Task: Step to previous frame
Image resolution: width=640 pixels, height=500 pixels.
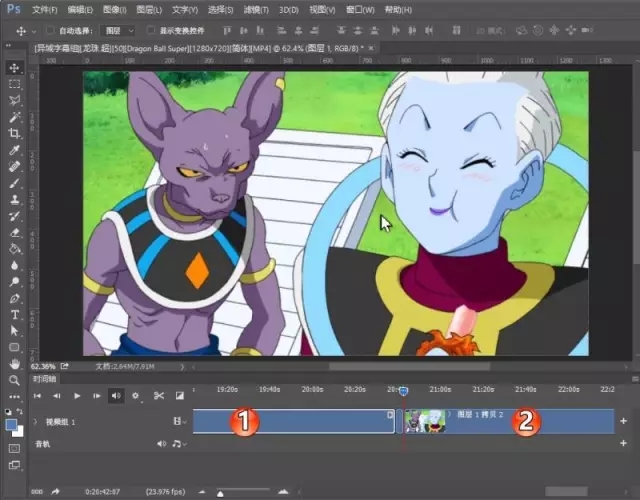Action: 57,396
